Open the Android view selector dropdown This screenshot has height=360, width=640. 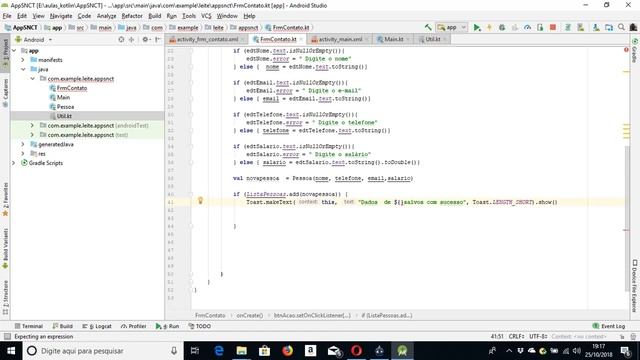[33, 40]
